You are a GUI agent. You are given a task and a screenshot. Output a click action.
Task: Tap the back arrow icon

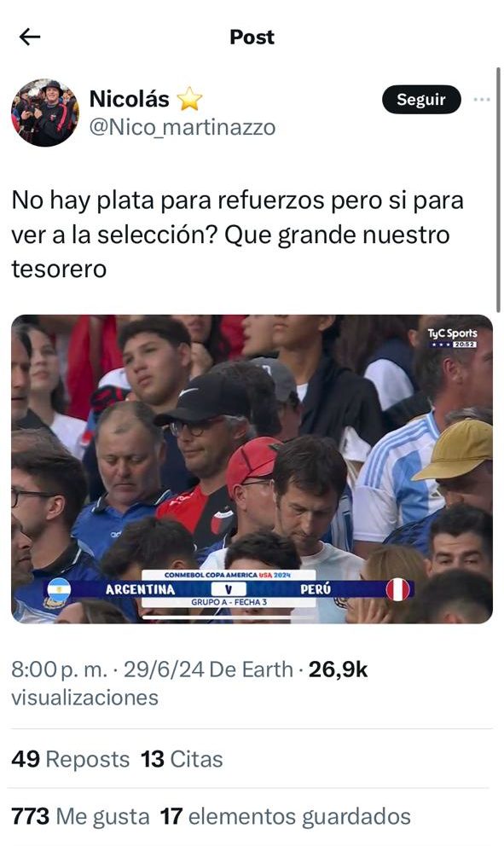(30, 37)
